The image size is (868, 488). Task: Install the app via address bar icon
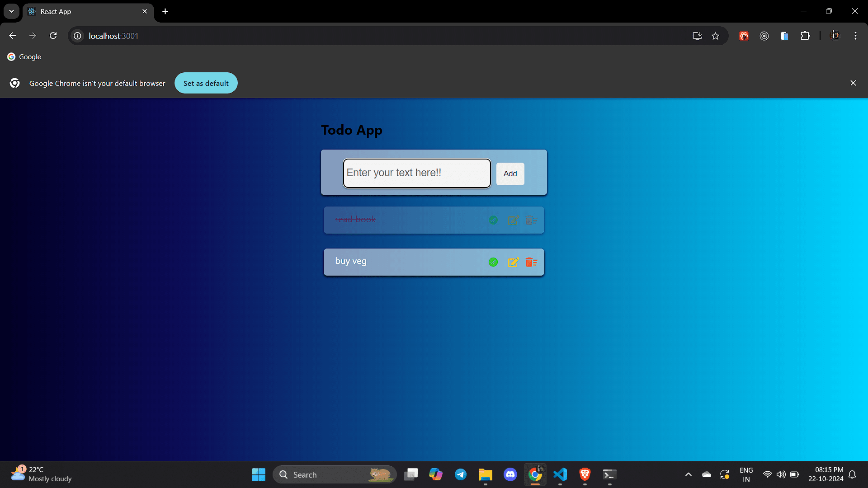(697, 36)
